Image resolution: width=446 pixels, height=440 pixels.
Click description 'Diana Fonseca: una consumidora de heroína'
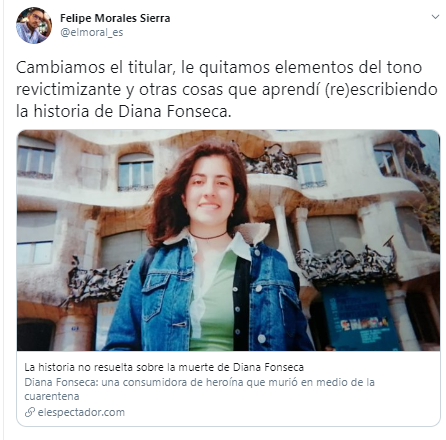pos(199,389)
